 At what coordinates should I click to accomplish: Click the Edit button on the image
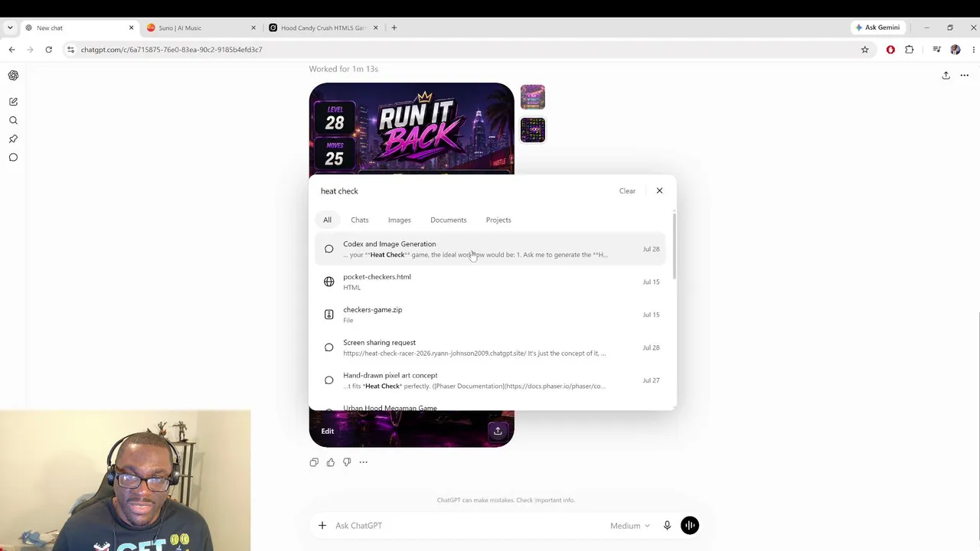tap(328, 431)
